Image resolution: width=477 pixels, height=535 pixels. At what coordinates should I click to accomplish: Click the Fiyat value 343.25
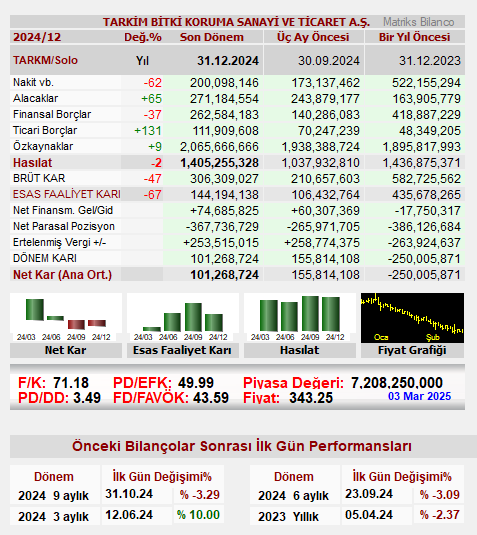tap(310, 398)
